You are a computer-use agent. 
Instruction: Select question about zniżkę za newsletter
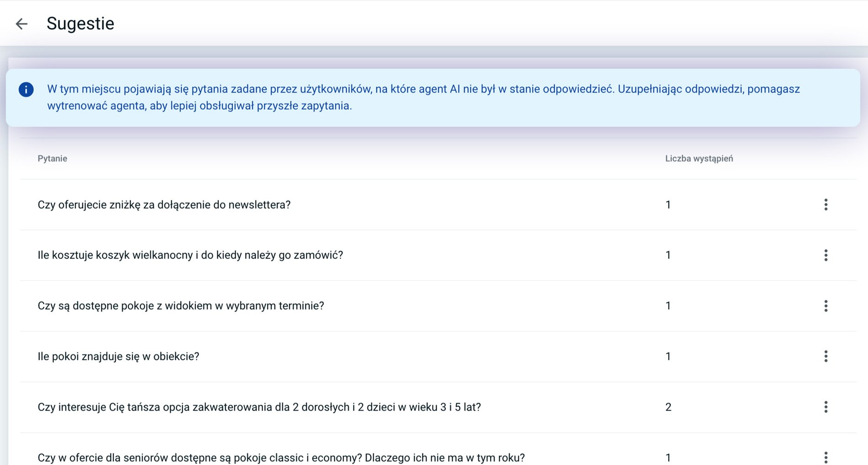click(x=164, y=205)
